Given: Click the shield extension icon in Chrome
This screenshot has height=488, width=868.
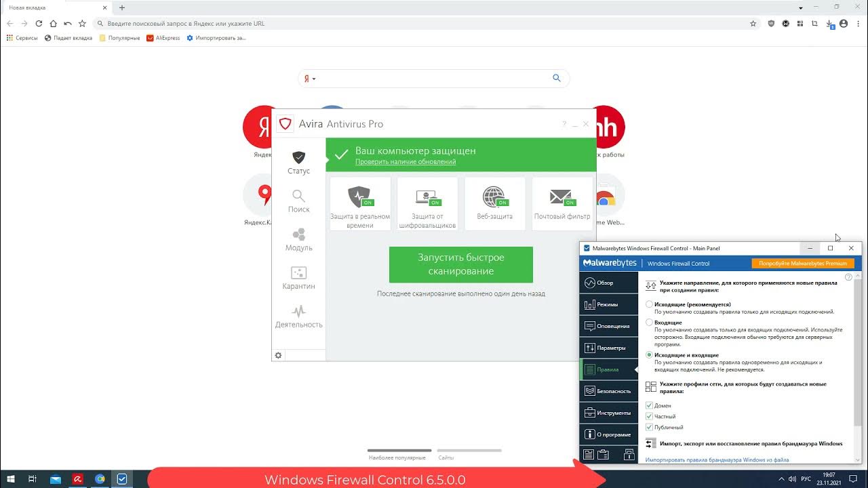Looking at the screenshot, I should pos(771,23).
